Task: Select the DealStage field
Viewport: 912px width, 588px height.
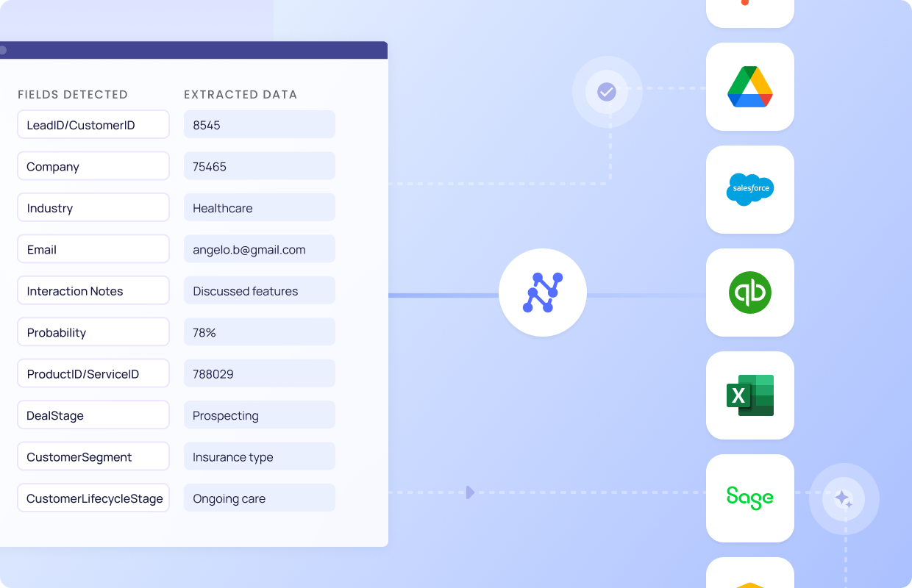Action: coord(93,415)
